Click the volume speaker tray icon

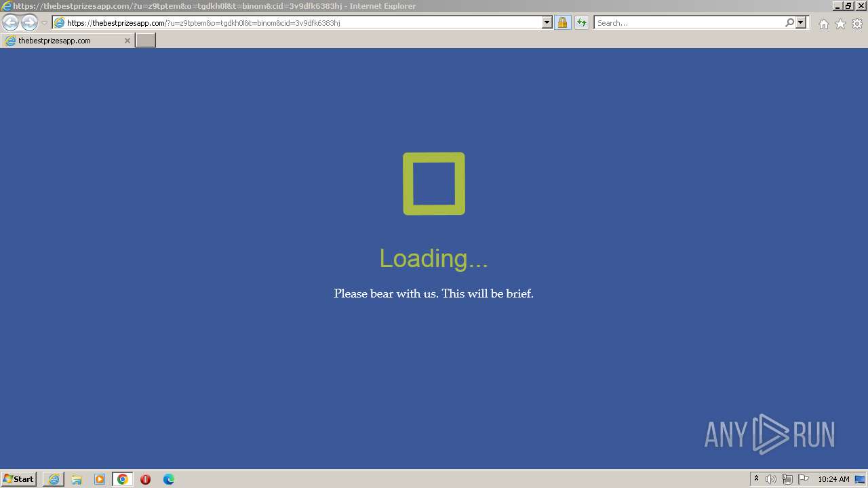tap(771, 479)
